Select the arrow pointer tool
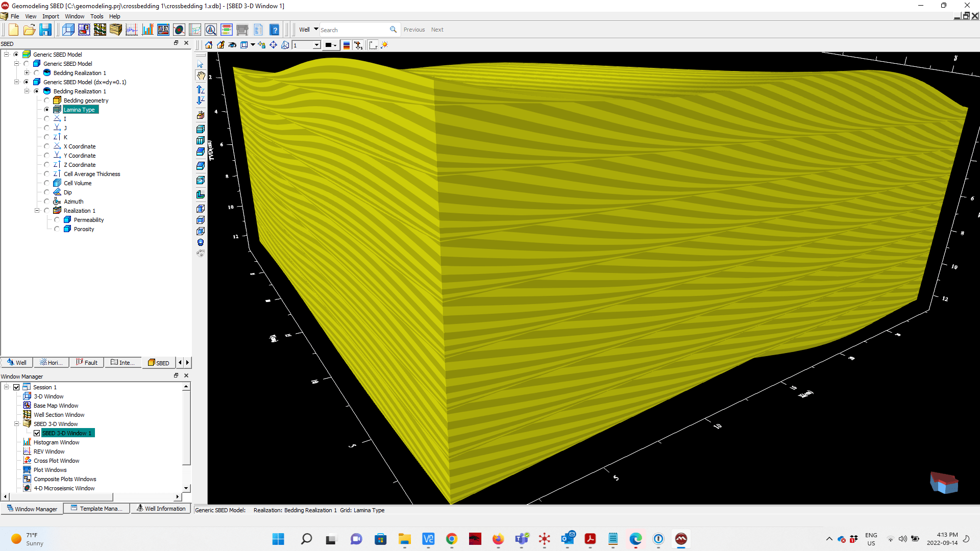The width and height of the screenshot is (980, 551). (201, 65)
